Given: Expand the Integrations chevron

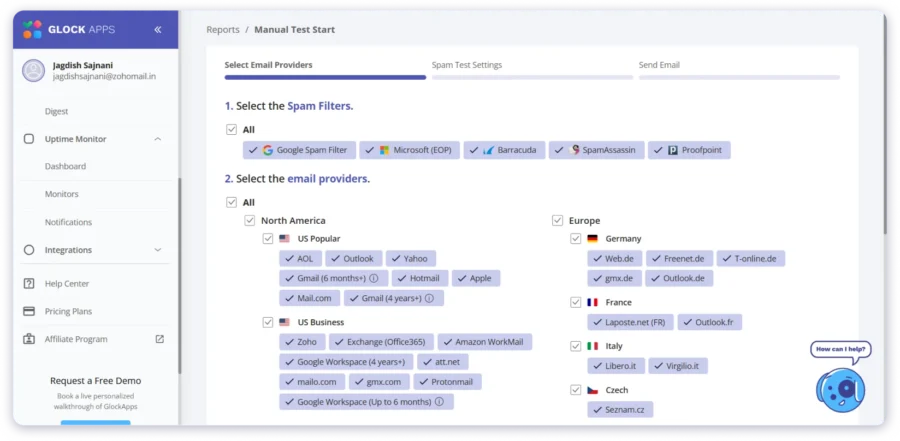Looking at the screenshot, I should coord(158,250).
